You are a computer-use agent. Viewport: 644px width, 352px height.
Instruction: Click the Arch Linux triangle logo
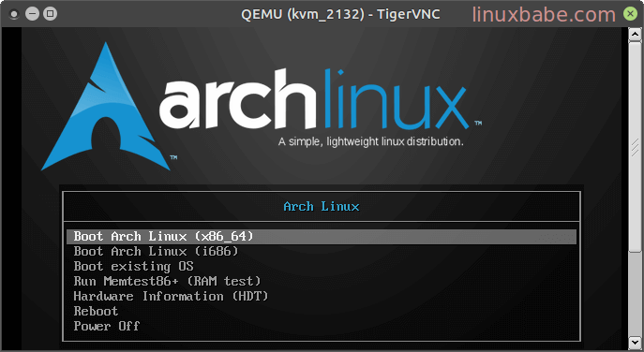[106, 107]
